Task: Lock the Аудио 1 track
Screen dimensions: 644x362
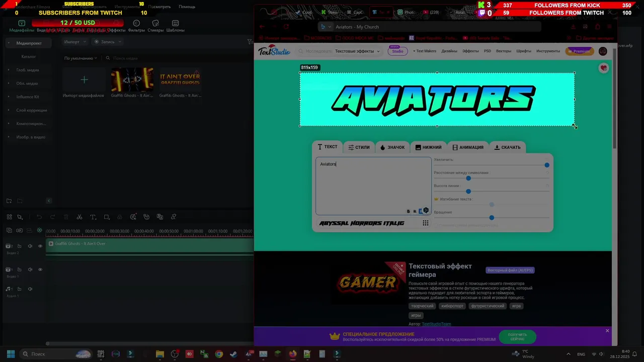Action: tap(19, 289)
